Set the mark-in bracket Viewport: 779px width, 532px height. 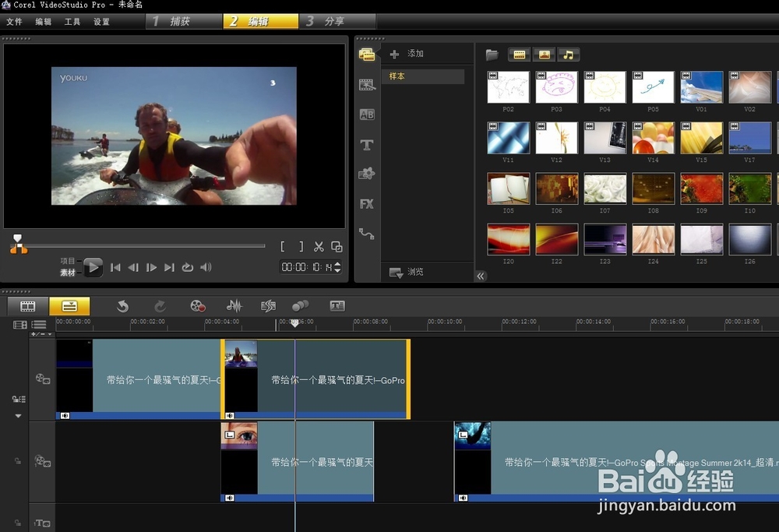point(283,246)
